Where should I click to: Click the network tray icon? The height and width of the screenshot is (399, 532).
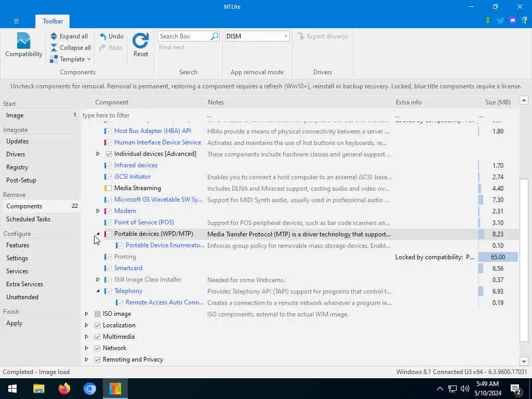point(453,389)
